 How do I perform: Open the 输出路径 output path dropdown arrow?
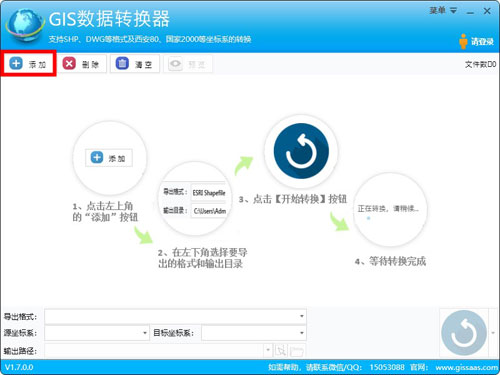[268, 350]
